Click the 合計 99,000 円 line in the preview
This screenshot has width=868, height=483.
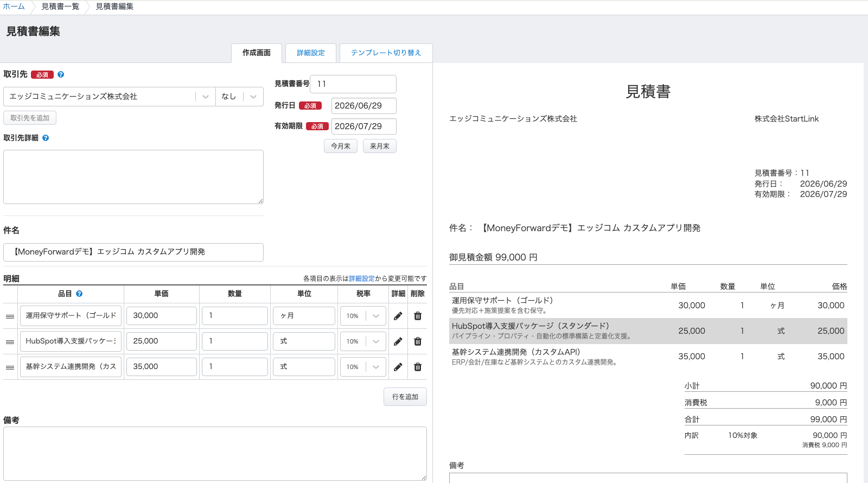point(766,420)
